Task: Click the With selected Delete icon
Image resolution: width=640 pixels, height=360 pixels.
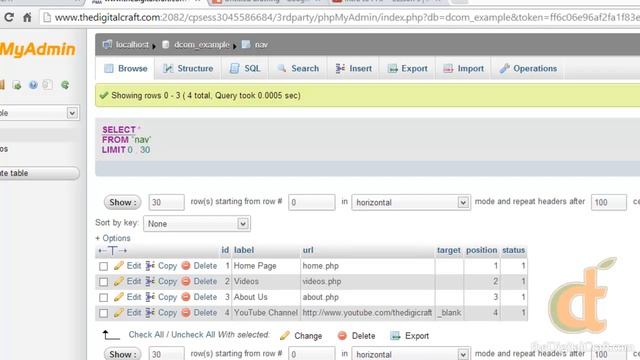Action: coord(342,336)
